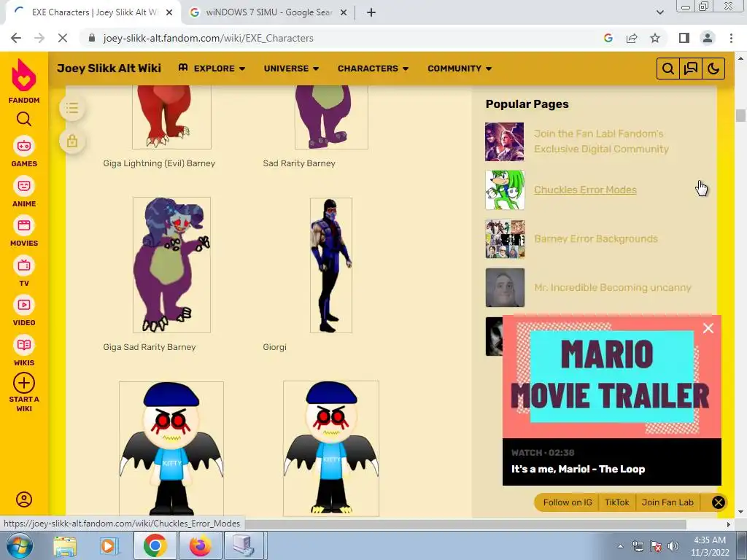Screen dimensions: 747x560
Task: Open Sad Rarity Barney image
Action: pyautogui.click(x=332, y=117)
